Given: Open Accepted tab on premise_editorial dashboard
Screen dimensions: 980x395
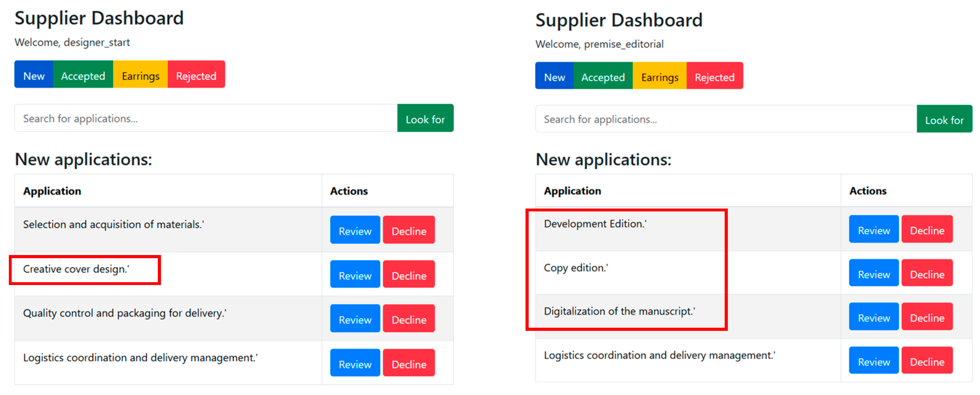Looking at the screenshot, I should 603,76.
